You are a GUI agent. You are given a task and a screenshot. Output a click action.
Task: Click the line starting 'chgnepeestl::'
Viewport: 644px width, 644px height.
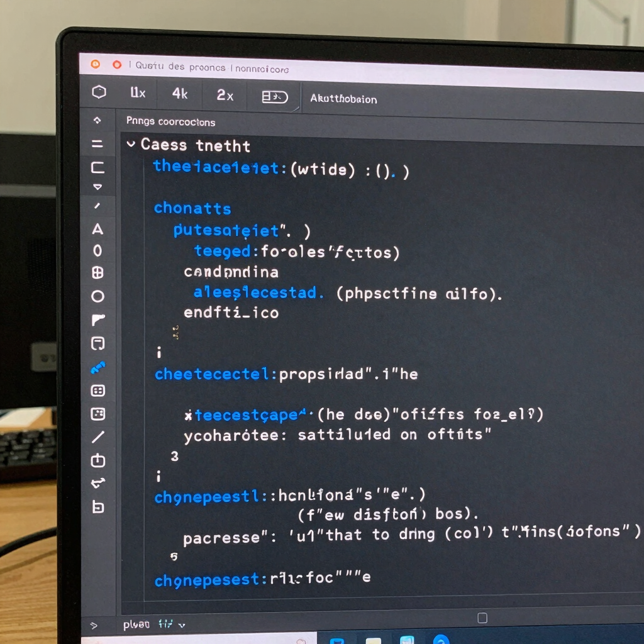(x=290, y=496)
